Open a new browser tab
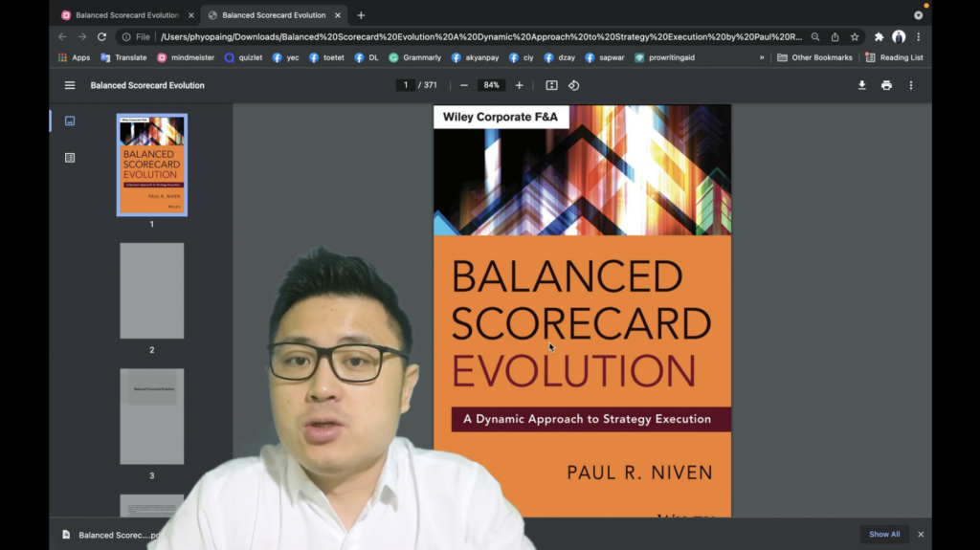Viewport: 980px width, 550px height. pyautogui.click(x=361, y=15)
